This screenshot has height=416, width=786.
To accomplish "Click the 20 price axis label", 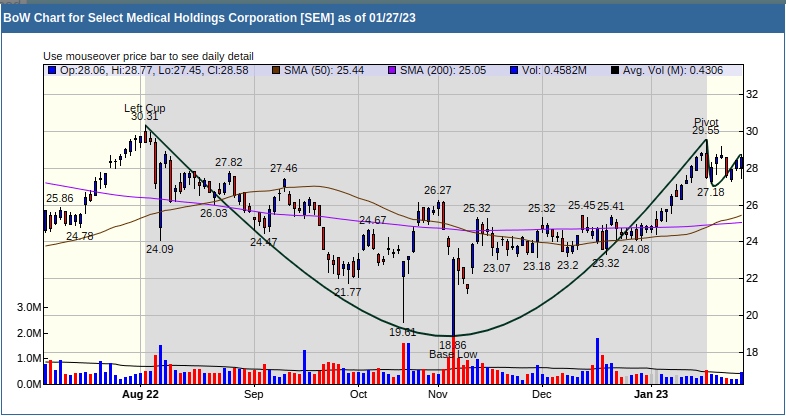I will pyautogui.click(x=751, y=315).
